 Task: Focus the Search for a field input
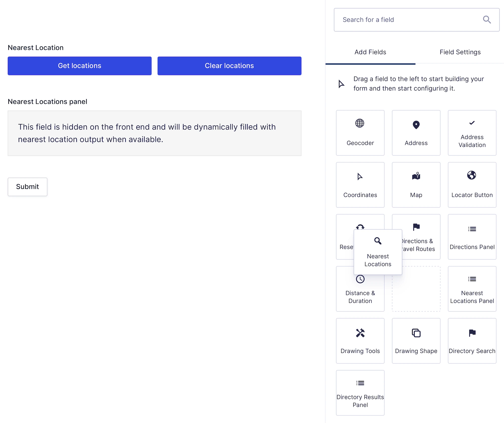point(417,20)
